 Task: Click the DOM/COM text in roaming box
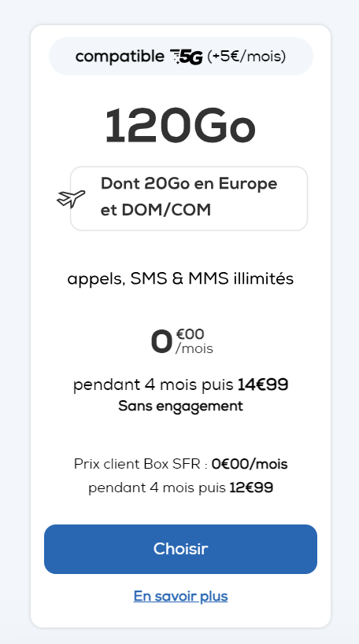click(167, 210)
